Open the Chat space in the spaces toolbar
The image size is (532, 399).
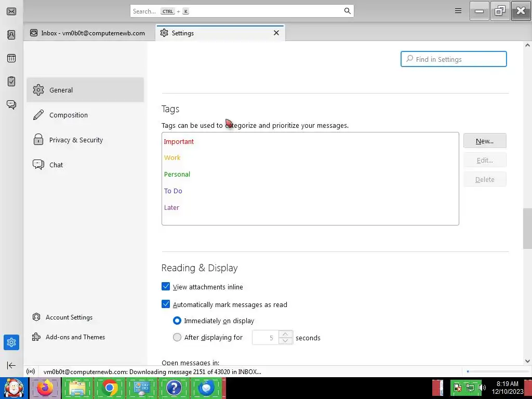pos(11,104)
